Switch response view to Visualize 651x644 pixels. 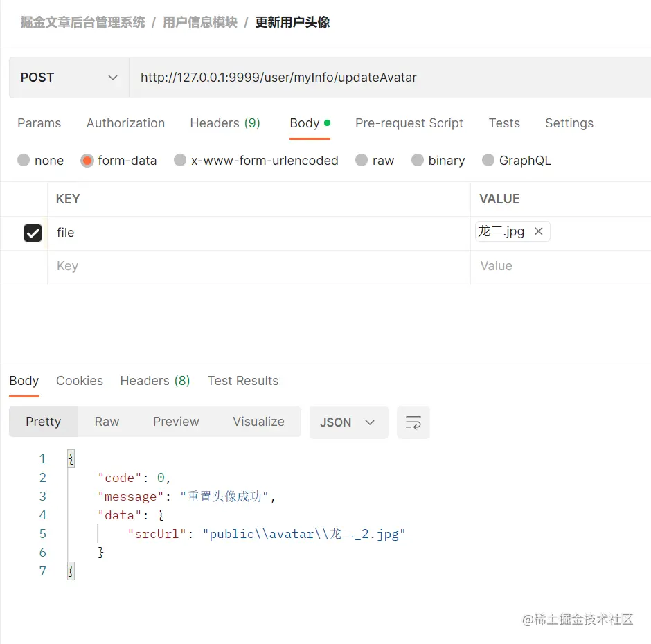(258, 422)
